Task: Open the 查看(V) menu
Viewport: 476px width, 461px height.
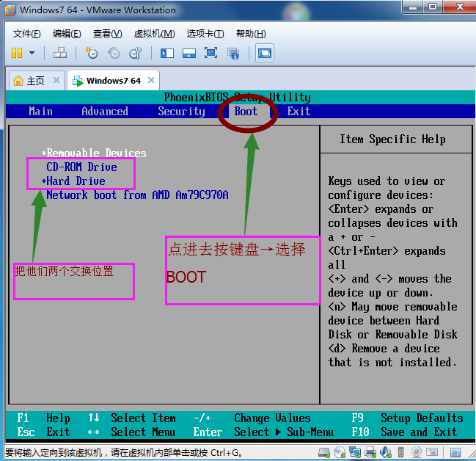Action: (x=108, y=34)
